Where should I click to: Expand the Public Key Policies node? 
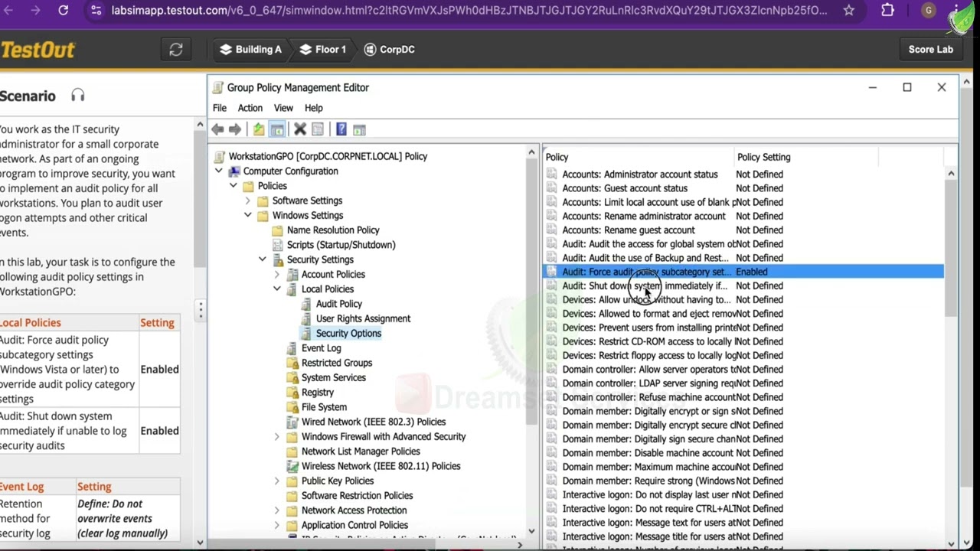(x=276, y=481)
